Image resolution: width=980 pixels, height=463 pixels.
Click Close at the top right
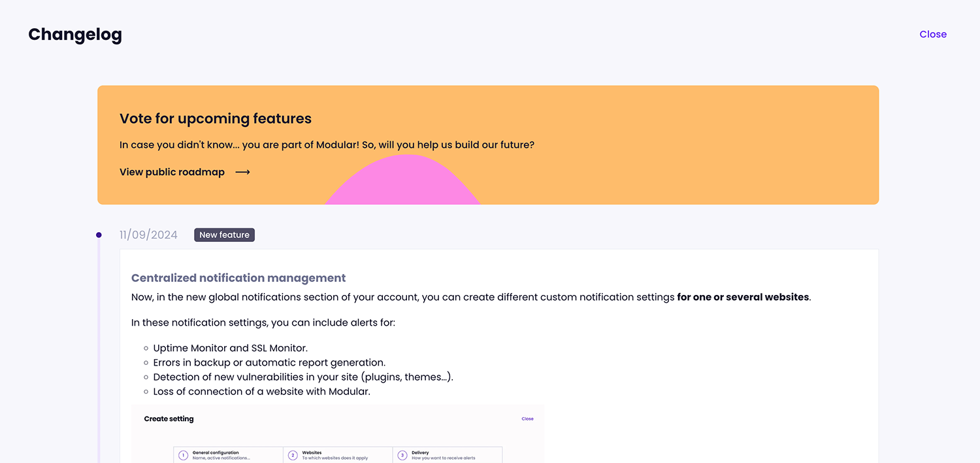point(932,34)
